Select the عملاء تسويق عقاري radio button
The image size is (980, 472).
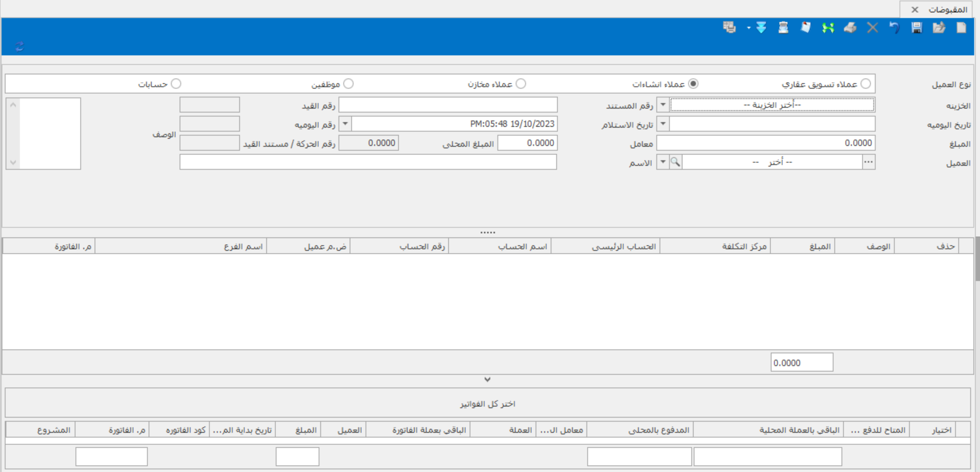pos(866,84)
